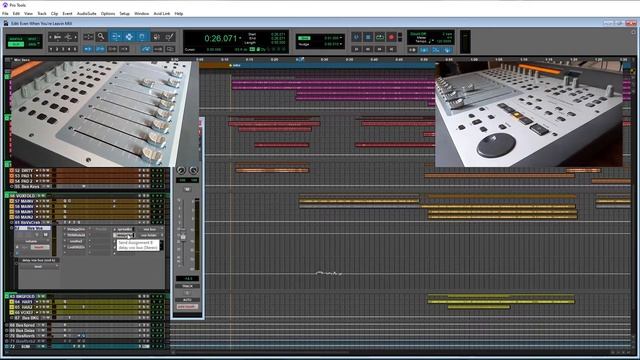Click the Return to Zero button
640x360 pixels.
[x=356, y=49]
